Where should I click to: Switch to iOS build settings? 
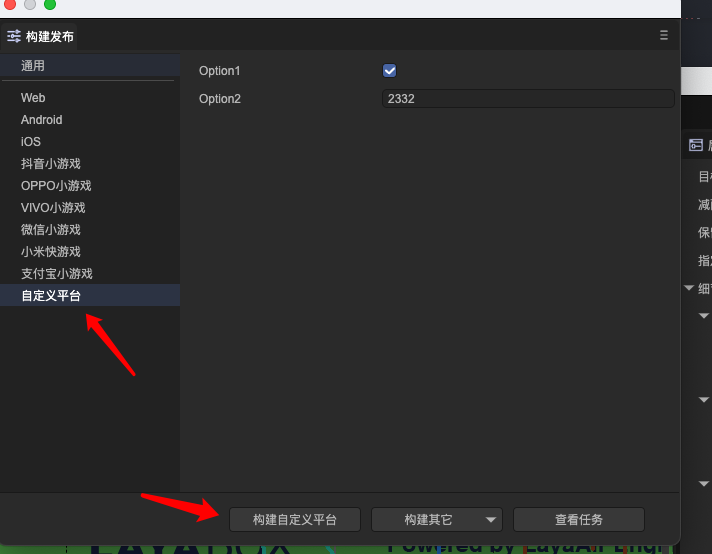[31, 142]
